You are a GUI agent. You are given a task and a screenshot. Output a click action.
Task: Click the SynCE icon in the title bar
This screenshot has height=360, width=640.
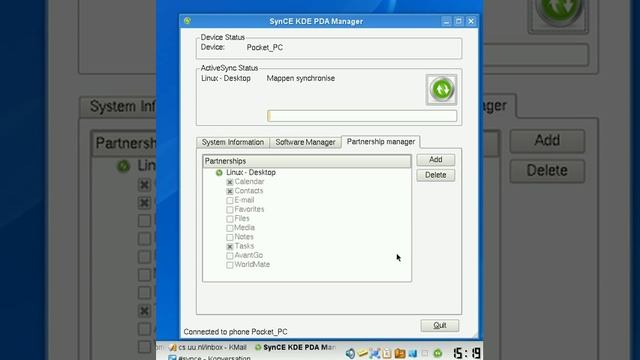pyautogui.click(x=187, y=21)
